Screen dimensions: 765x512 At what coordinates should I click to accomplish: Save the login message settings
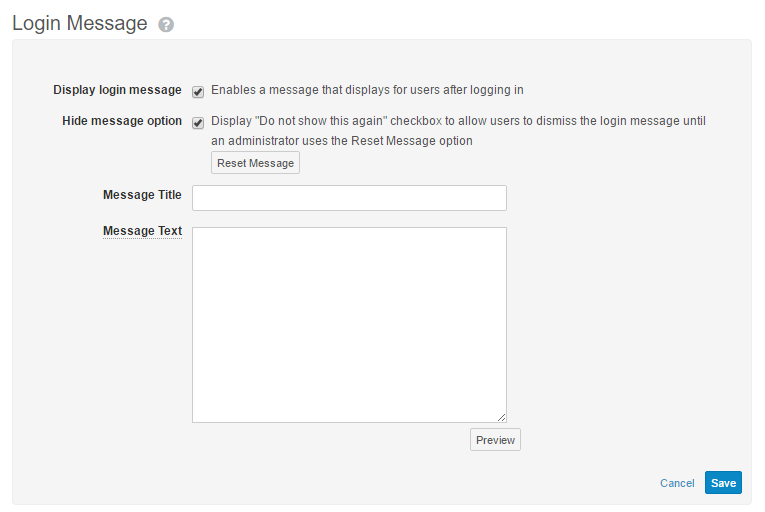(723, 483)
